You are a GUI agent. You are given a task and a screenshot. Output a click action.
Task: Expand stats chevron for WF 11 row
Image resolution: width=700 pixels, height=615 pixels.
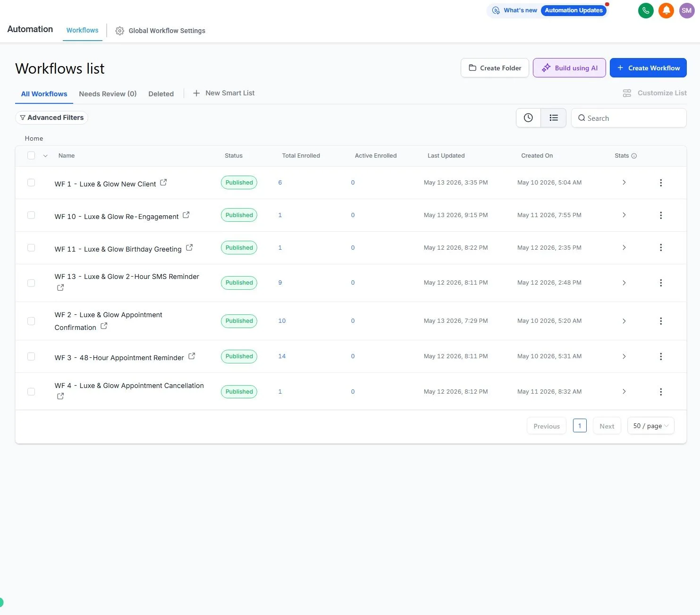[624, 247]
